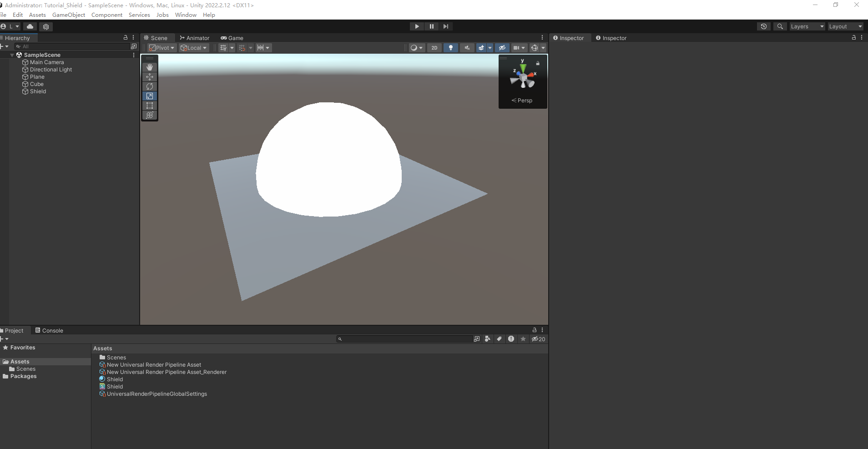The height and width of the screenshot is (449, 868).
Task: Click the Shield material asset
Action: point(115,379)
